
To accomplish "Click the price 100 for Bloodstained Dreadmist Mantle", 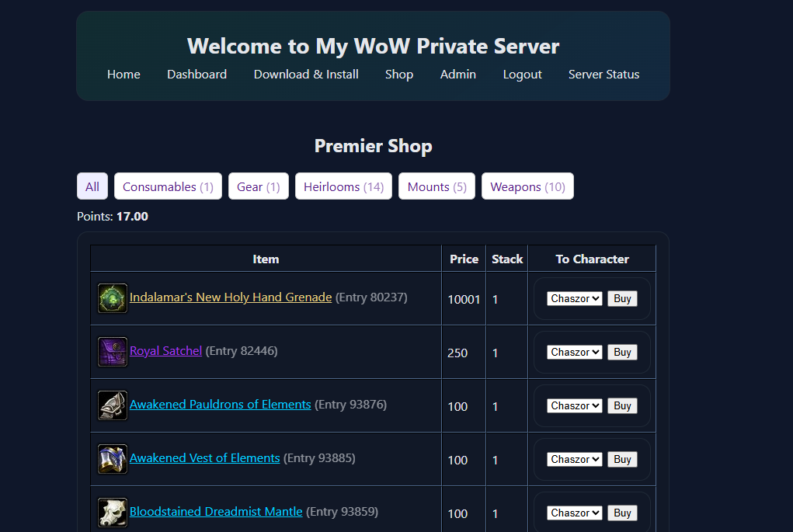I will point(457,514).
